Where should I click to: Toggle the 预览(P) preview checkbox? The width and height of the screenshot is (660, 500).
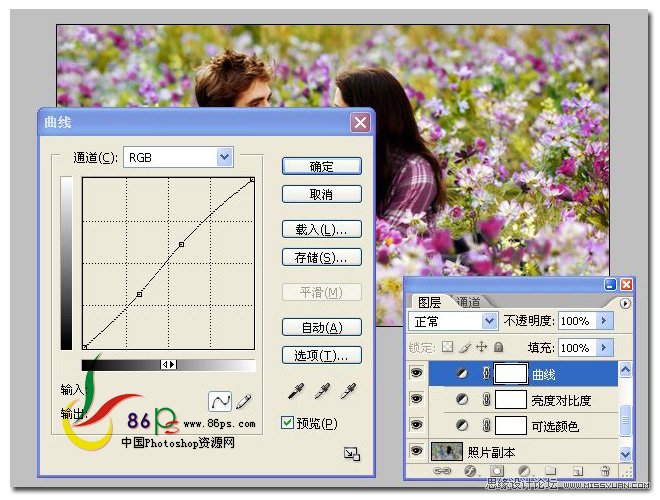[287, 423]
